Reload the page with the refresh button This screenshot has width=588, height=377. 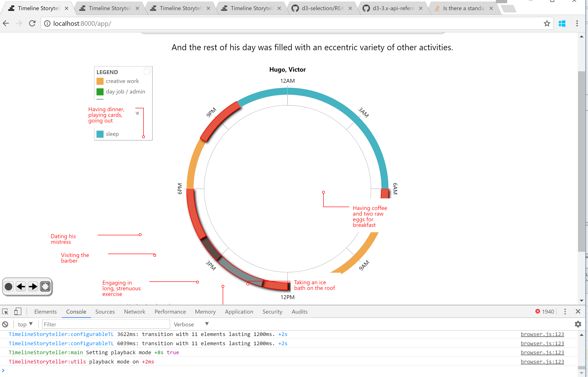click(32, 23)
